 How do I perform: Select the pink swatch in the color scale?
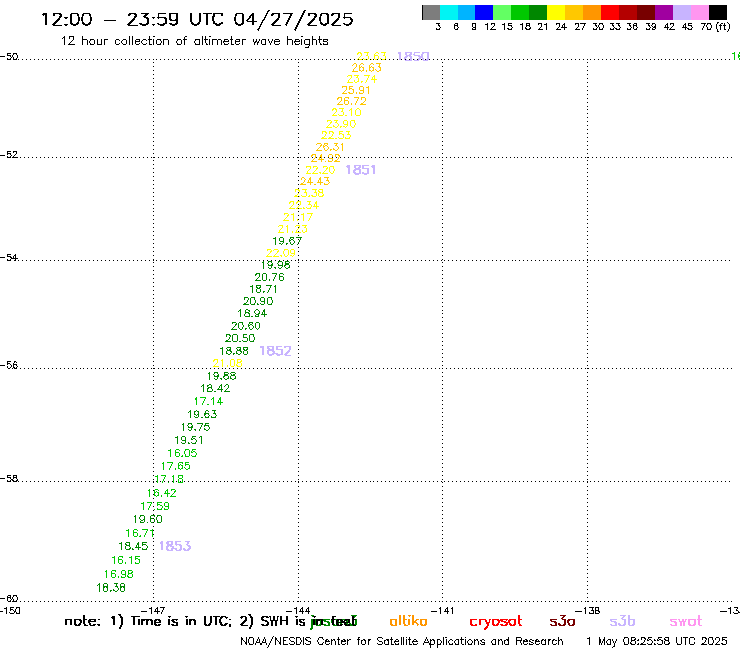699,12
